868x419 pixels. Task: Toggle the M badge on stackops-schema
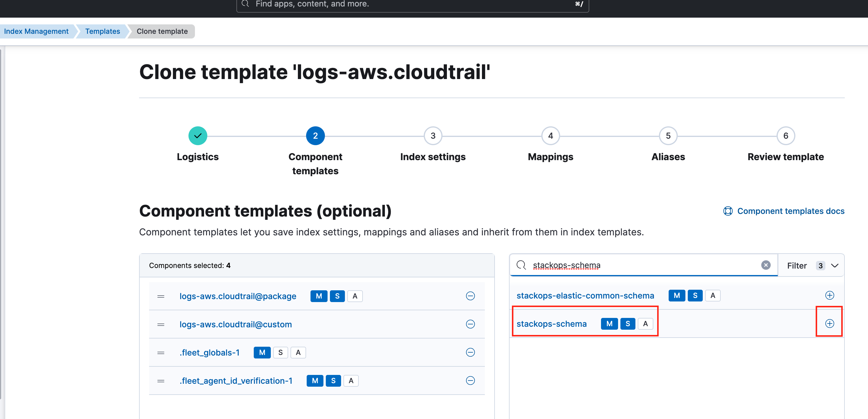pos(609,324)
